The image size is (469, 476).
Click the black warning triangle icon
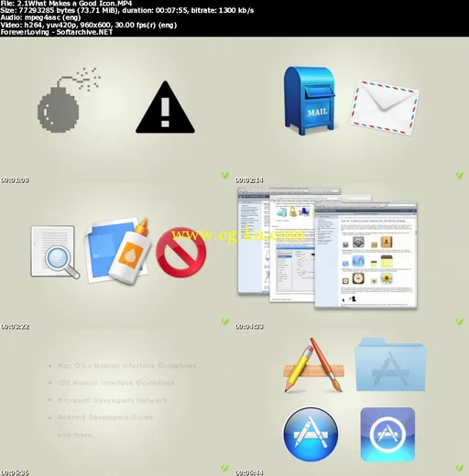(165, 107)
